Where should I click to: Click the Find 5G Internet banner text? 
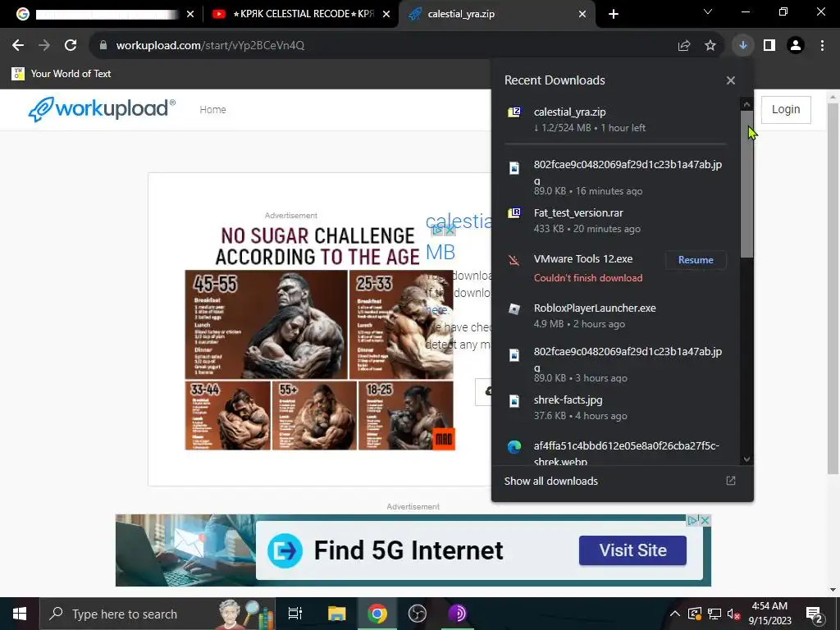(409, 550)
